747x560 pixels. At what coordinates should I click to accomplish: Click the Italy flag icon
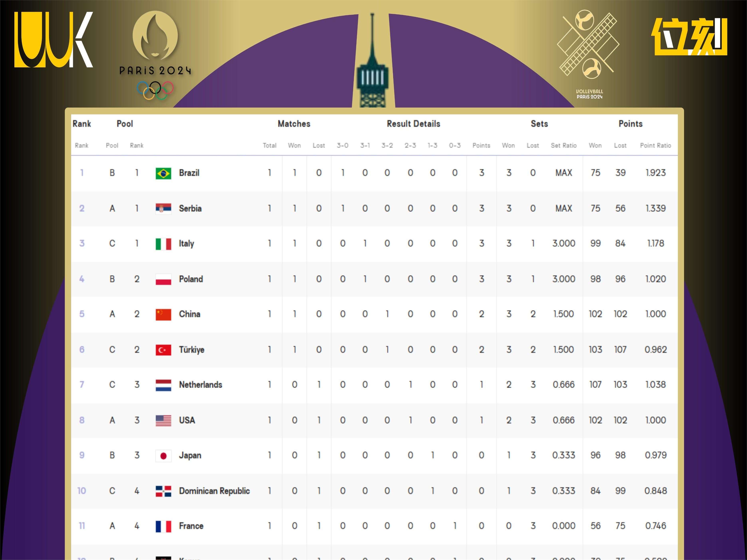click(163, 244)
